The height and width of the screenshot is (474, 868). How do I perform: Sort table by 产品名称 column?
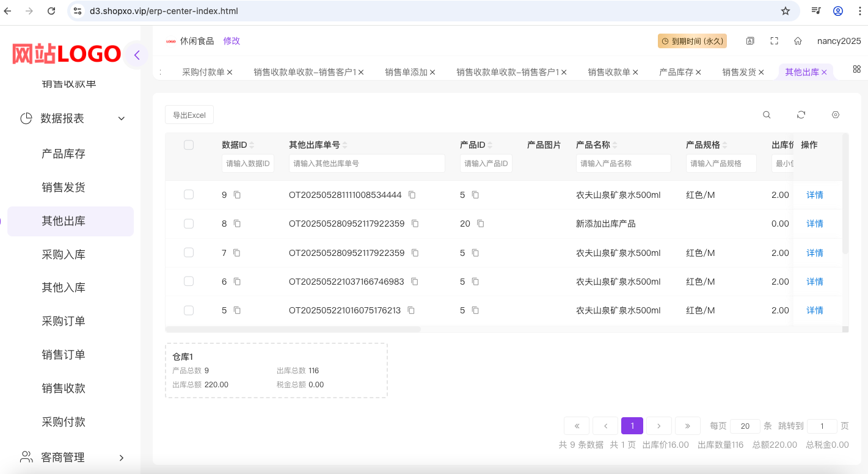point(615,145)
